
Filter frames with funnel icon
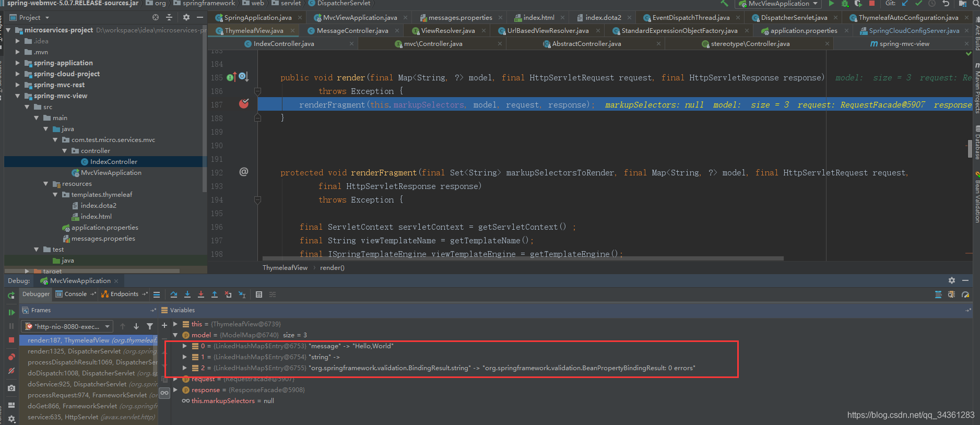pos(150,326)
